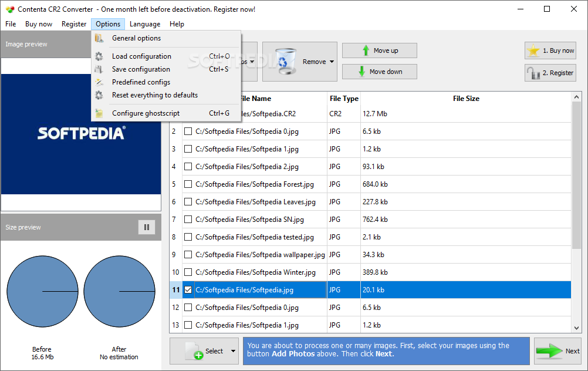Choose Save configuration menu entry

coord(165,69)
